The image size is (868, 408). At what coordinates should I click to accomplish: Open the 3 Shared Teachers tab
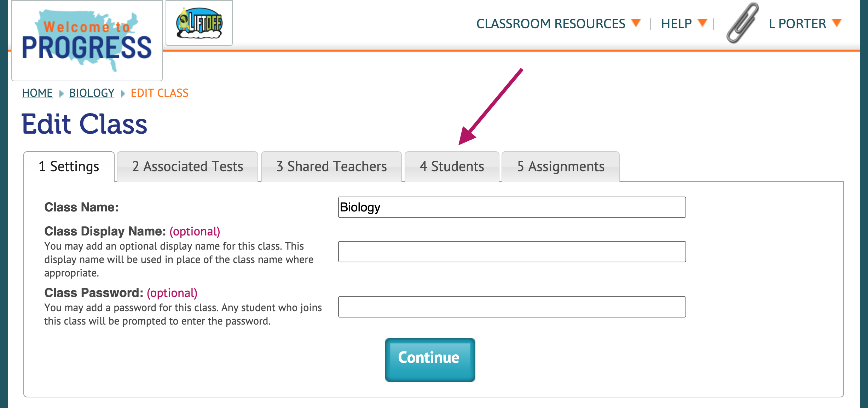click(x=331, y=167)
